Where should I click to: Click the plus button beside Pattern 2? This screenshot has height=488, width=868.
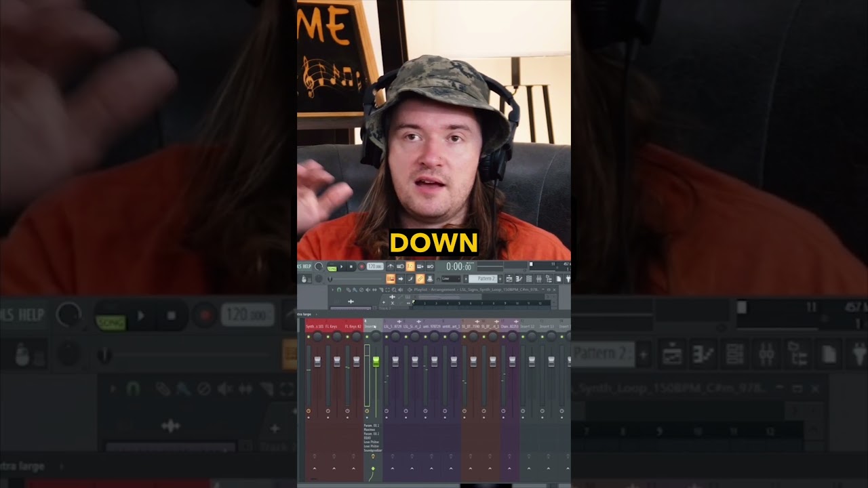pyautogui.click(x=500, y=279)
